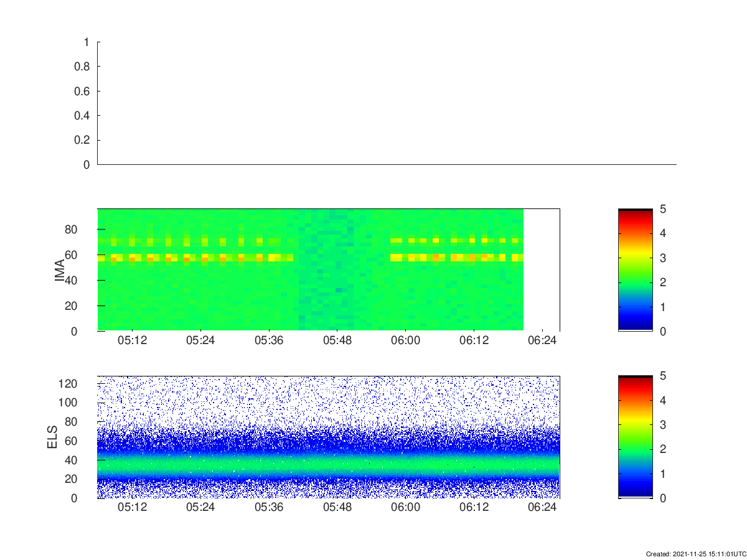Viewport: 747px width, 560px height.
Task: Select the 05:12 time label under the ELS panel
Action: tap(132, 508)
